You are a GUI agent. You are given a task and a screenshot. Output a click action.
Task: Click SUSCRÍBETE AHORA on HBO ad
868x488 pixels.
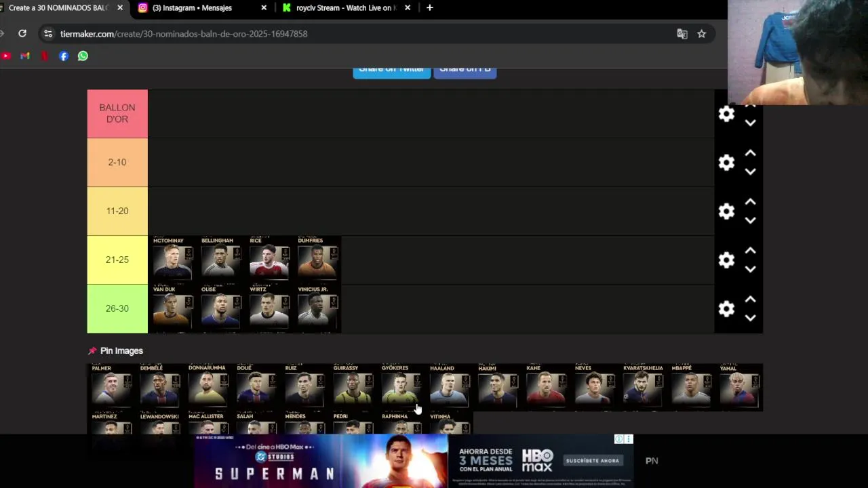[x=592, y=460]
